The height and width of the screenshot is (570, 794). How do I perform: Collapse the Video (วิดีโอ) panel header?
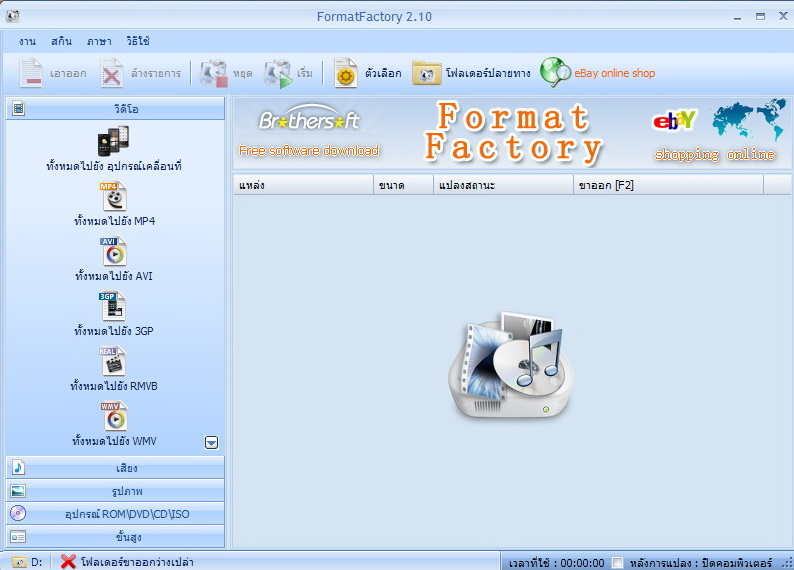pos(115,108)
